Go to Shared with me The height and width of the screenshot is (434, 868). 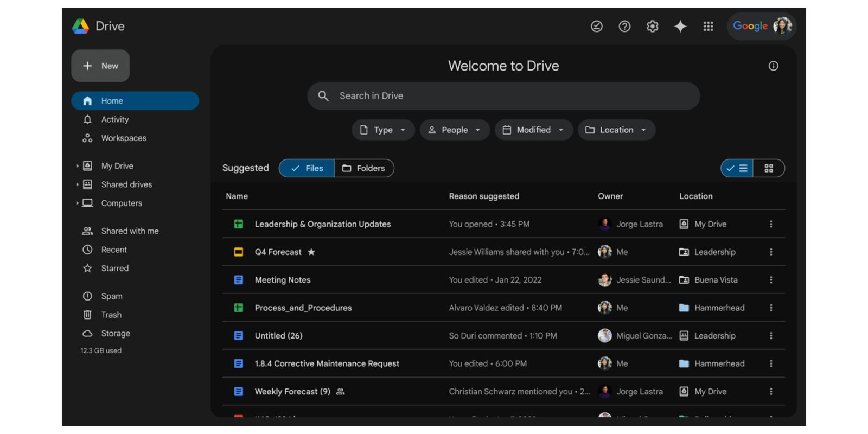click(x=130, y=231)
